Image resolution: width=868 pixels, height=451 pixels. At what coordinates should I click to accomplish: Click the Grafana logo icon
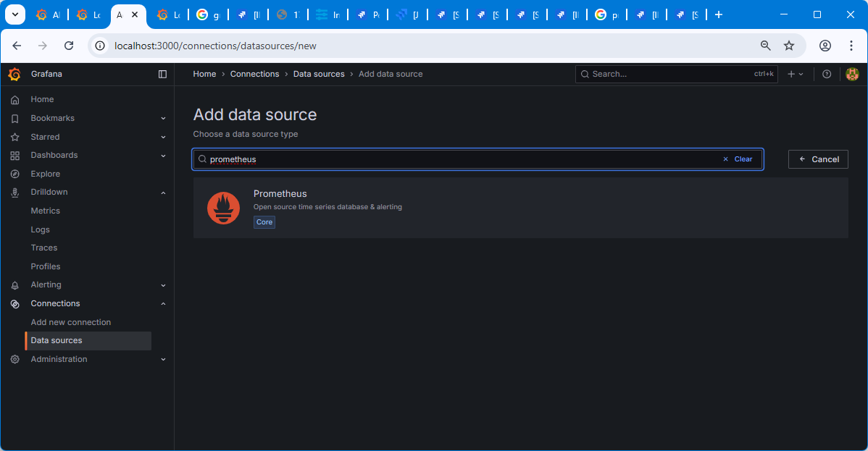click(14, 74)
